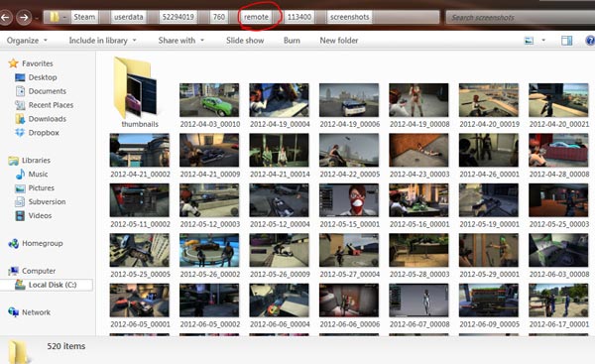Click the folder icon in the address bar
595x364 pixels.
pyautogui.click(x=55, y=17)
